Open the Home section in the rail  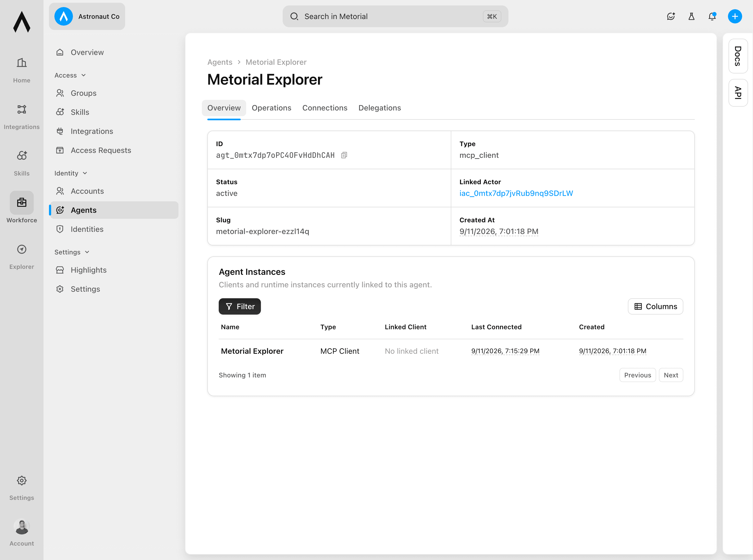(22, 70)
